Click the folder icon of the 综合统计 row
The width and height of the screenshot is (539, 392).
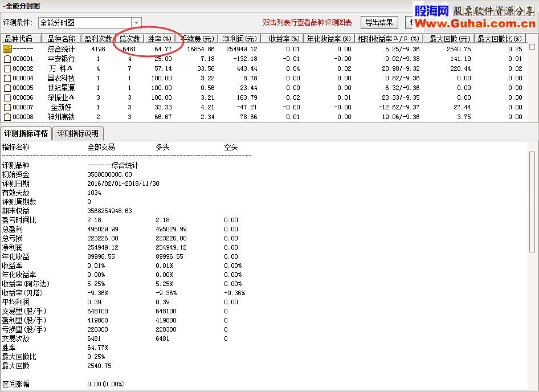(7, 49)
